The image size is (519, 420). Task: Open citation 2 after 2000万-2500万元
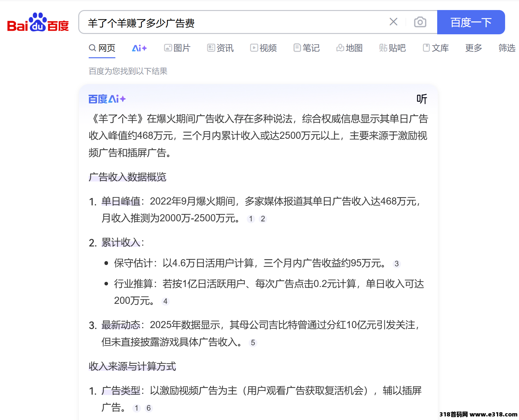[263, 219]
